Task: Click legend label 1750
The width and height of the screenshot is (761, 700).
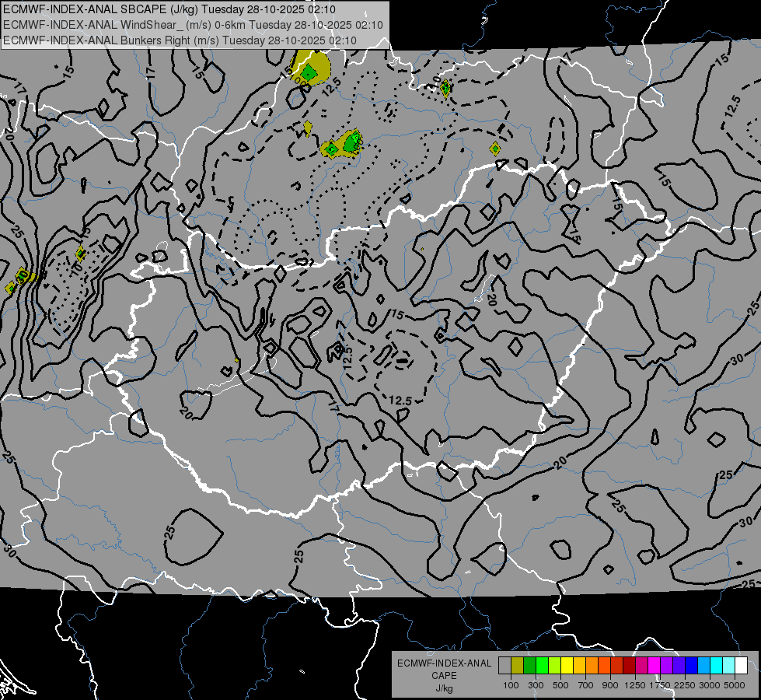Action: tap(660, 685)
